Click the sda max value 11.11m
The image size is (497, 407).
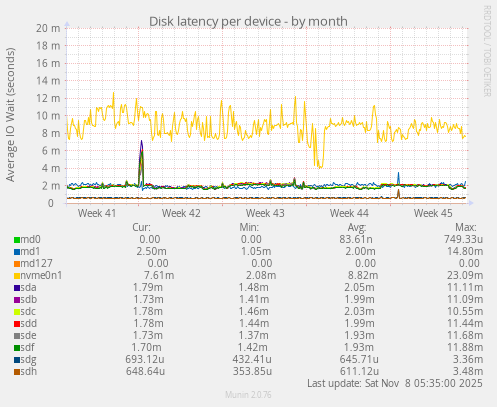(x=465, y=287)
